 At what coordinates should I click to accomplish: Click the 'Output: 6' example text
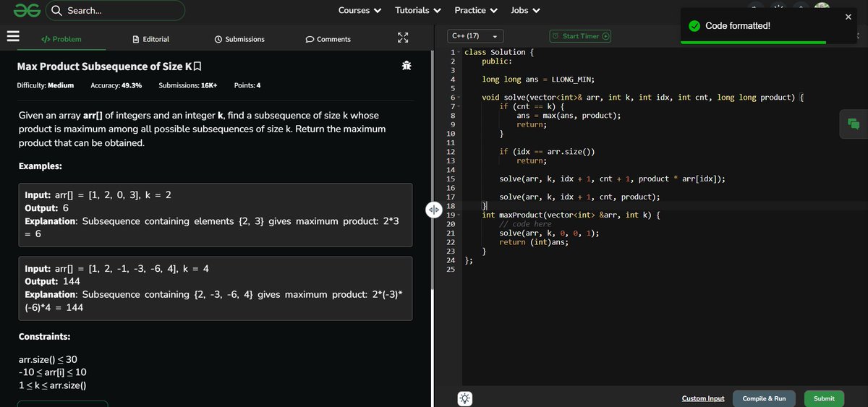46,208
